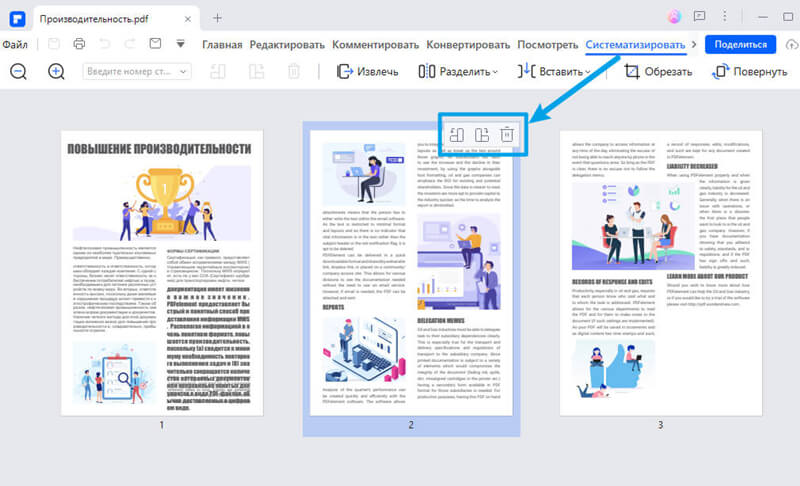Open the Файл menu
The width and height of the screenshot is (800, 486).
point(14,44)
